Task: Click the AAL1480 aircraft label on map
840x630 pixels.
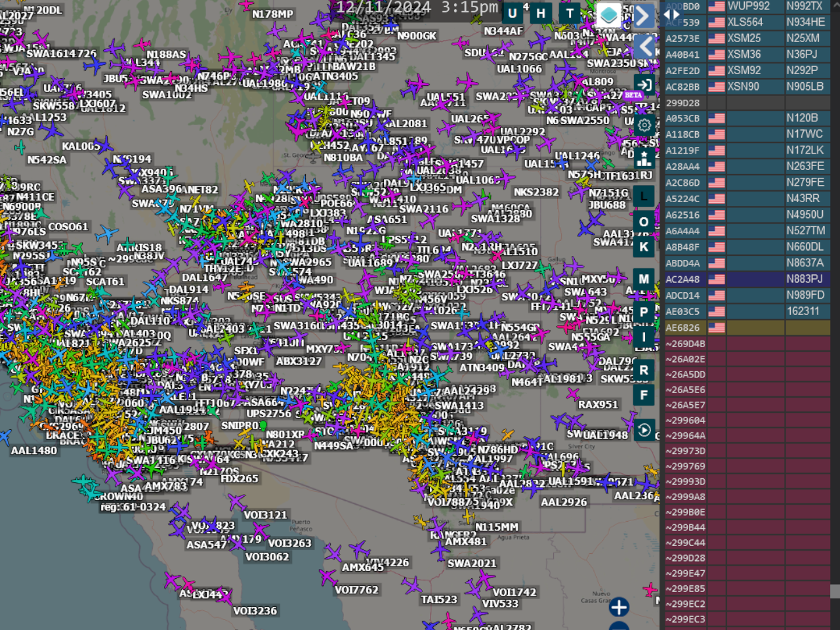Action: (x=34, y=451)
